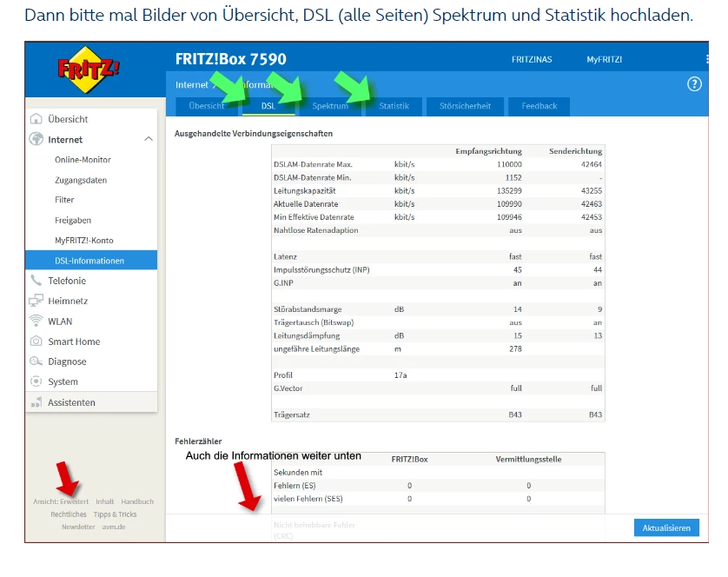Open MyFRITZ! link in header
The height and width of the screenshot is (577, 728).
(604, 59)
